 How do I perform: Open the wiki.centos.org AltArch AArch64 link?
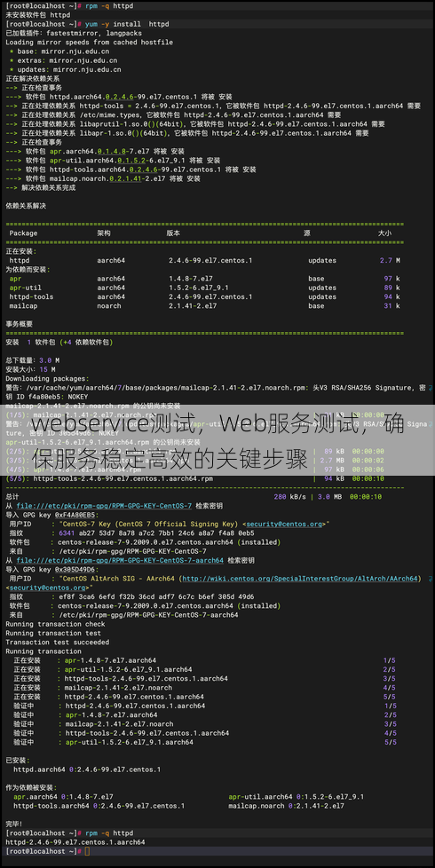tap(300, 579)
